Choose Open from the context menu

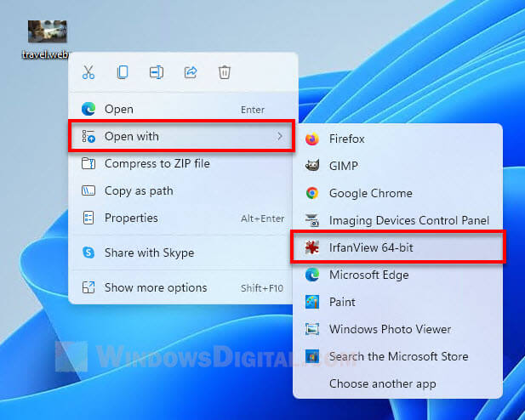[x=182, y=109]
